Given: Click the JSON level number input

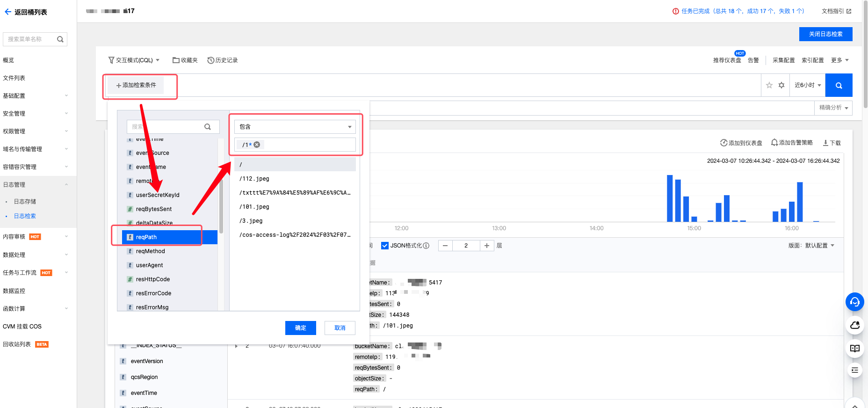Looking at the screenshot, I should click(466, 246).
